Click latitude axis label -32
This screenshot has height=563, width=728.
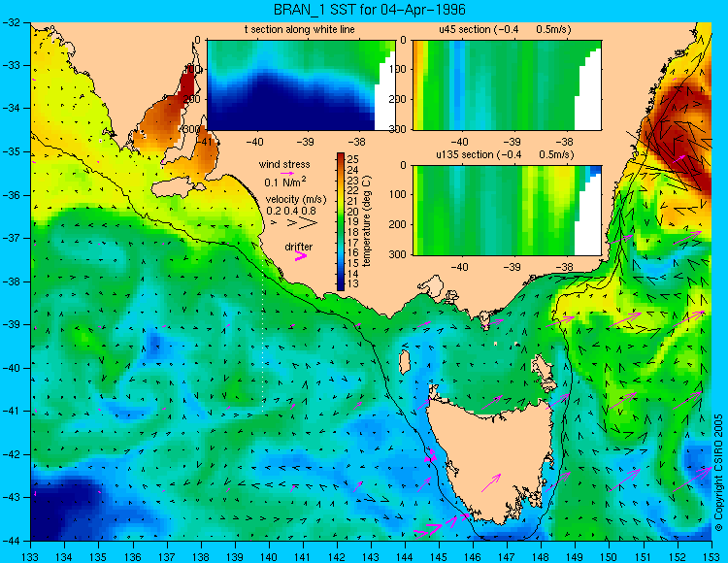[x=11, y=22]
